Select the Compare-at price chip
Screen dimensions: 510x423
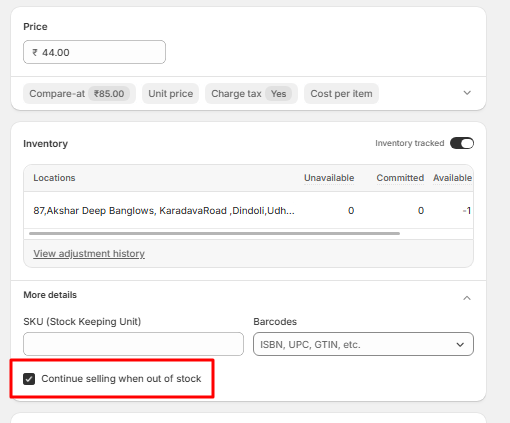[x=79, y=94]
